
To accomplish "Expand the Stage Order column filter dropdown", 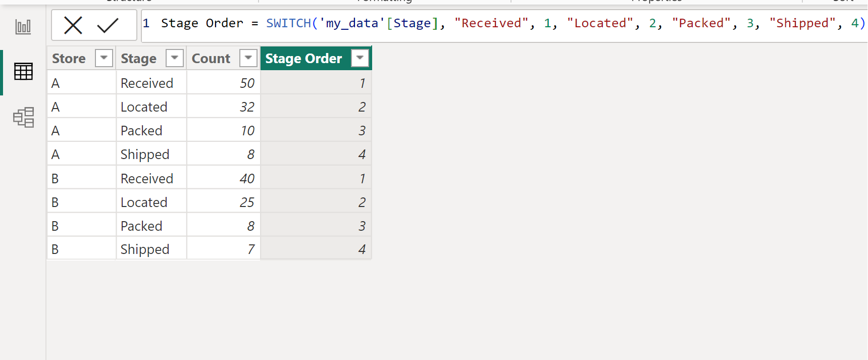I will 360,58.
